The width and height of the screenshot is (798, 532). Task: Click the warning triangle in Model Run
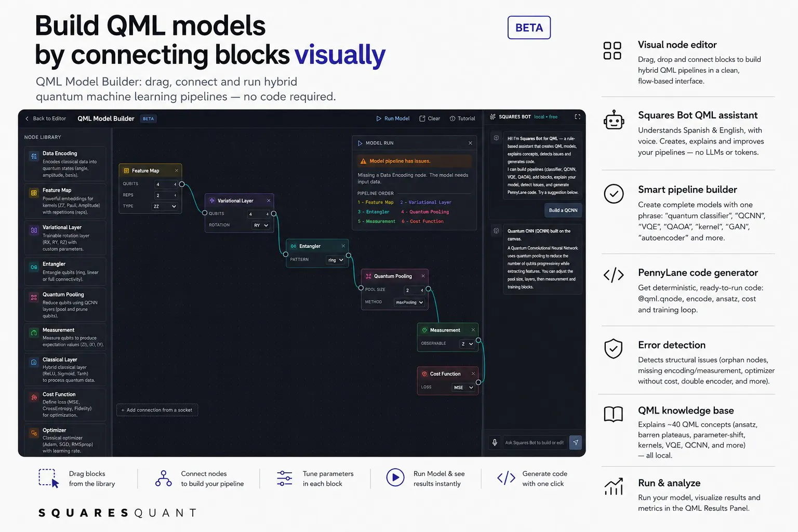coord(363,161)
